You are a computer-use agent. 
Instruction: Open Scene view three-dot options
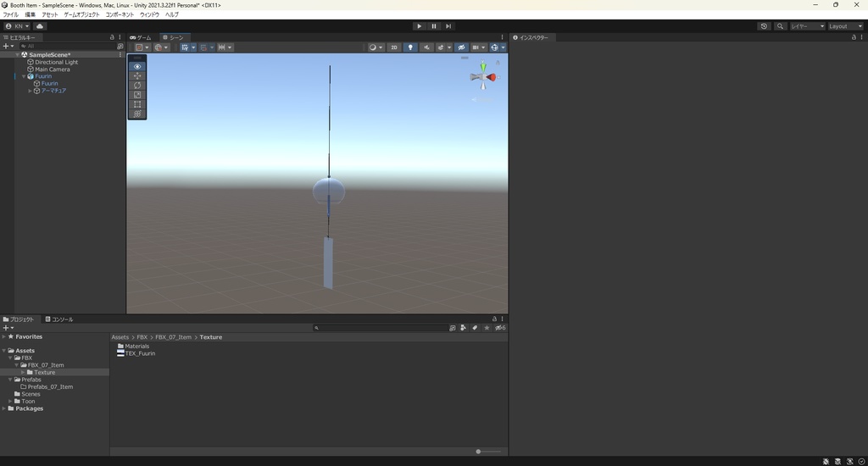(502, 37)
